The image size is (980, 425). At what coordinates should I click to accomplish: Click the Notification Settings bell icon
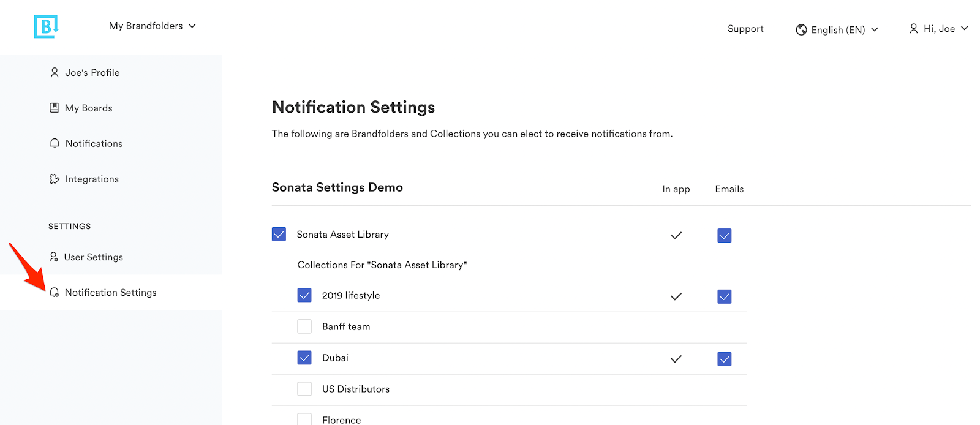[55, 293]
